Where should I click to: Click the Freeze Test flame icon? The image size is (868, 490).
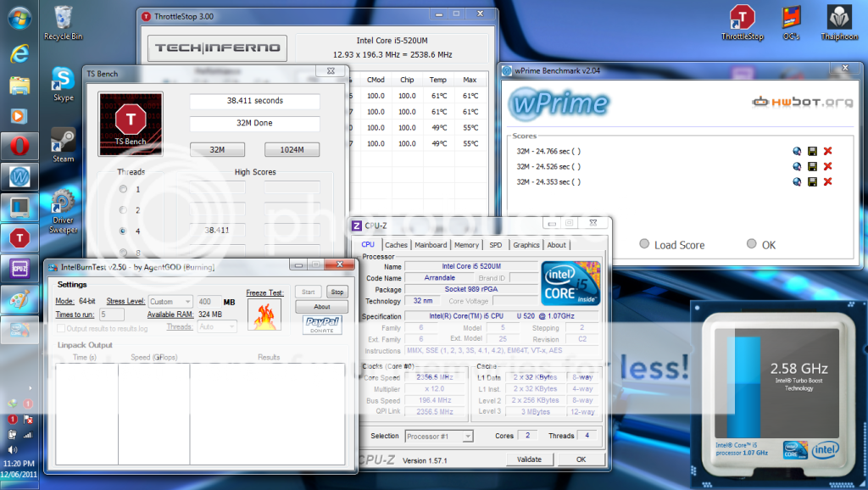[264, 314]
